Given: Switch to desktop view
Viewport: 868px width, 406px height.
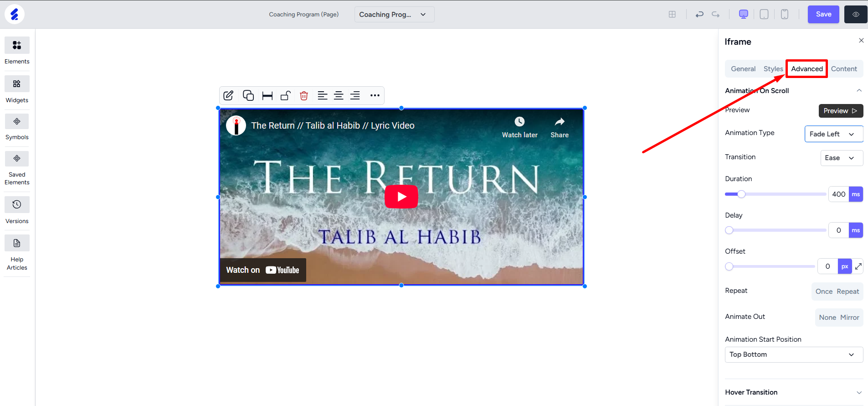Looking at the screenshot, I should click(x=744, y=14).
